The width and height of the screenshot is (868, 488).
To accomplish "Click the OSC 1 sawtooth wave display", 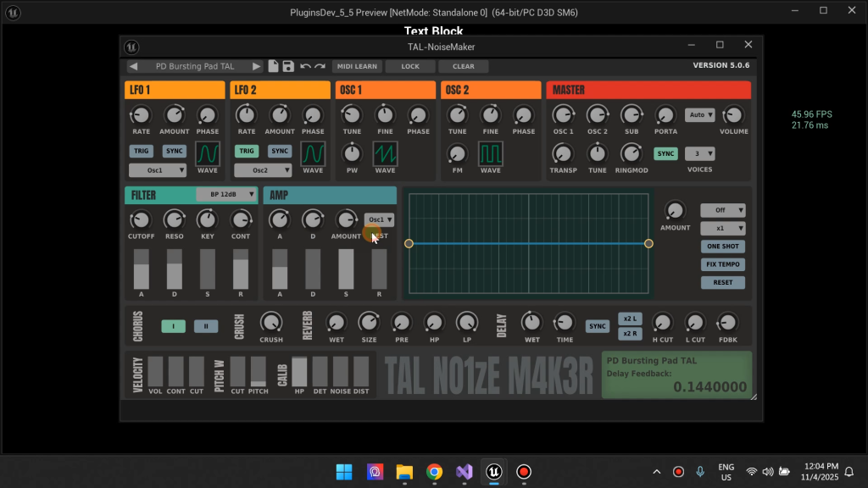I will click(x=385, y=153).
